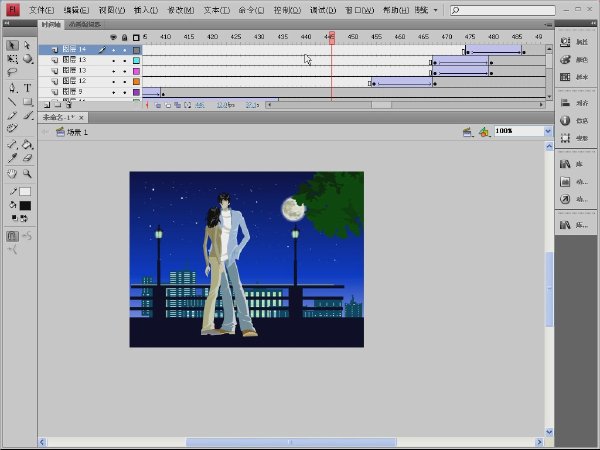Lock layer 图层 12 via lock dot

tap(125, 82)
